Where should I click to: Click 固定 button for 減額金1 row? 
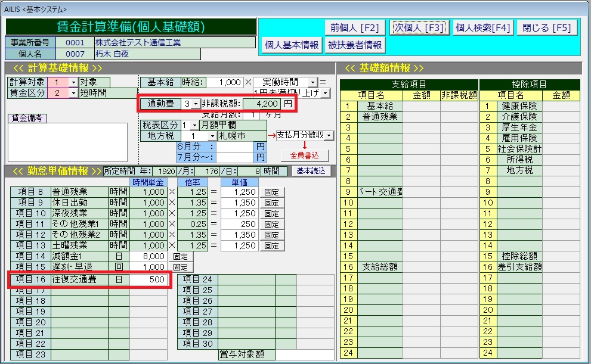[x=181, y=256]
